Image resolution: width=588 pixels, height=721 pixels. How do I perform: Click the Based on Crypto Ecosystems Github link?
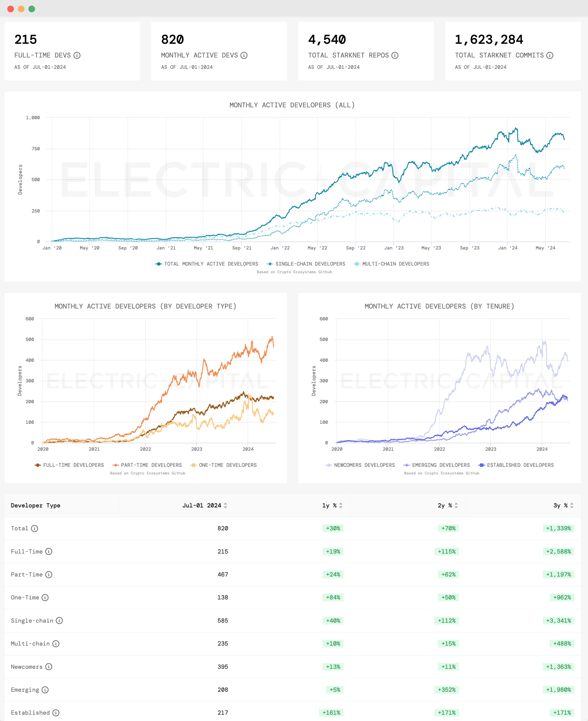(x=294, y=272)
